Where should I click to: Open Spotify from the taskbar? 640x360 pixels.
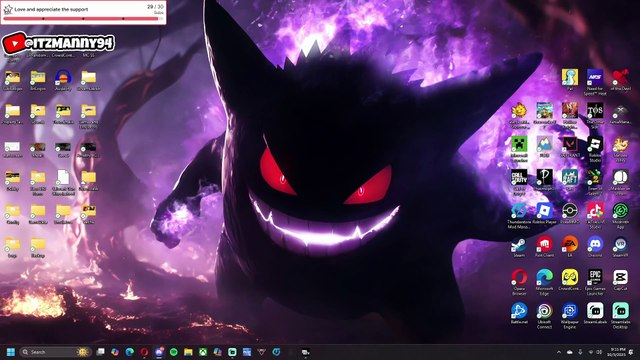(x=173, y=352)
